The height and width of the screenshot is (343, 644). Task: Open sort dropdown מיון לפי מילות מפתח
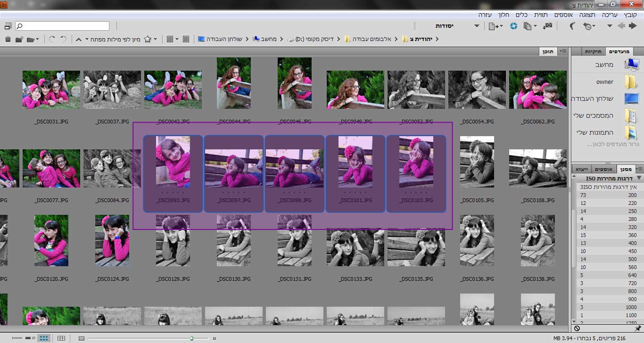[112, 39]
